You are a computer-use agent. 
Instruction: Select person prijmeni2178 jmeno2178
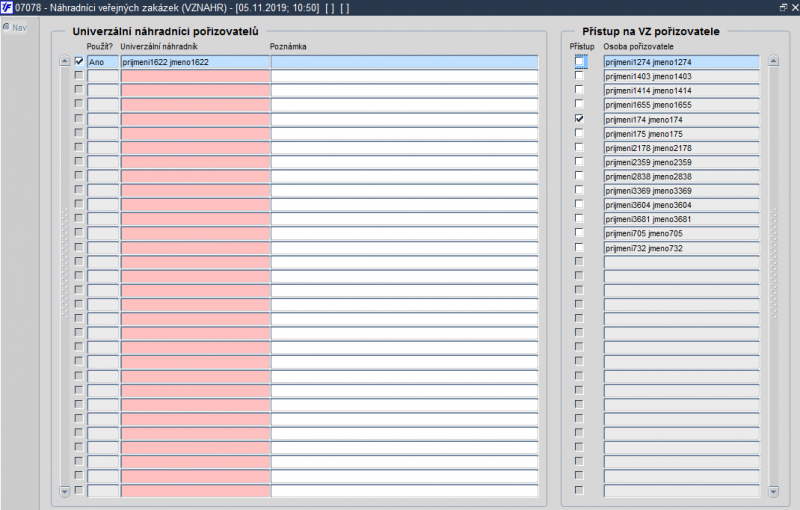(681, 148)
